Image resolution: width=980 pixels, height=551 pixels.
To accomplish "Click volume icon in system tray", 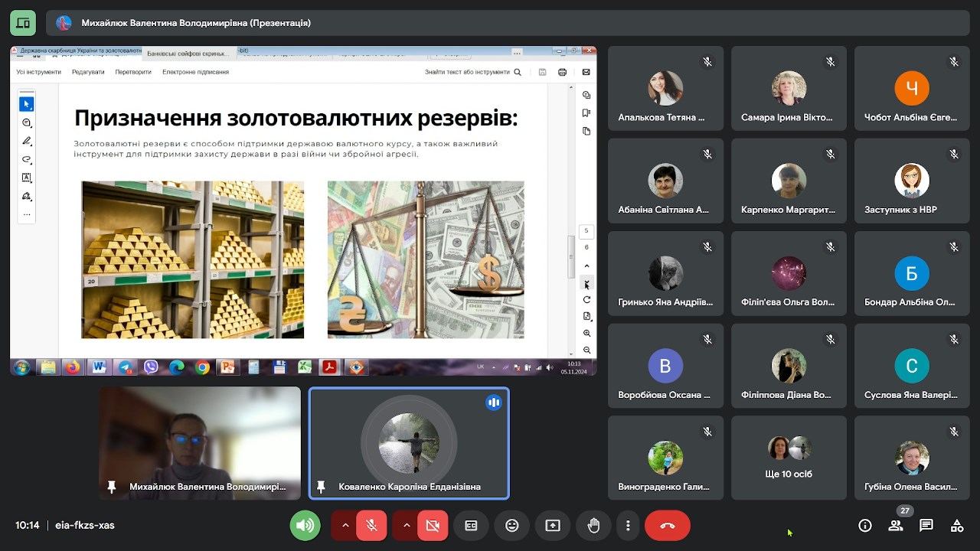I will (x=550, y=367).
